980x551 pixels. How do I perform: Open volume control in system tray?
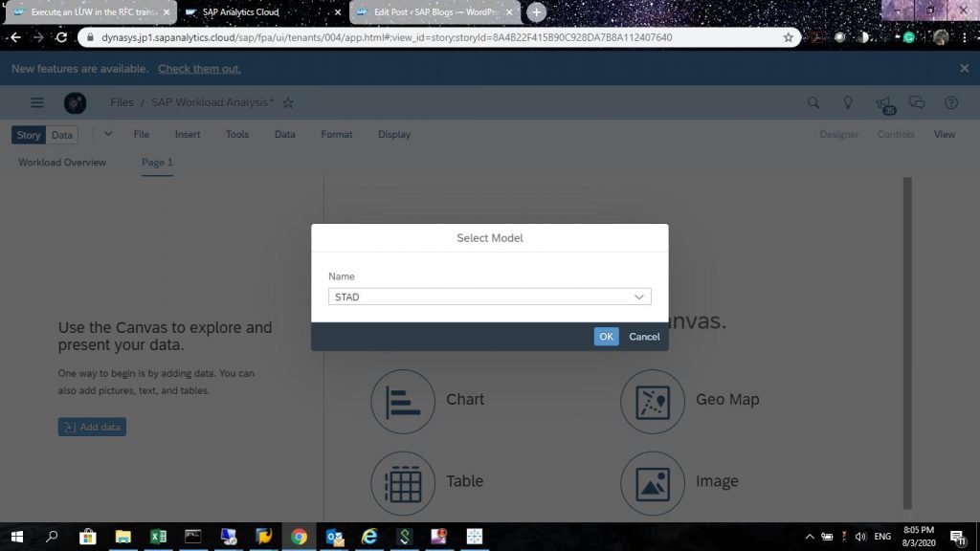(x=860, y=537)
